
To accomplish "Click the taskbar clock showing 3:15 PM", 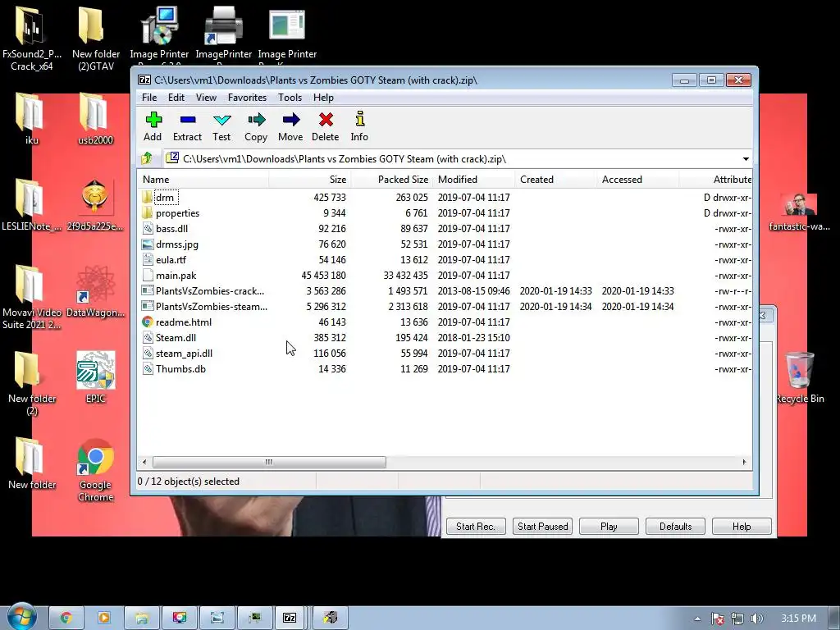I will pos(798,619).
